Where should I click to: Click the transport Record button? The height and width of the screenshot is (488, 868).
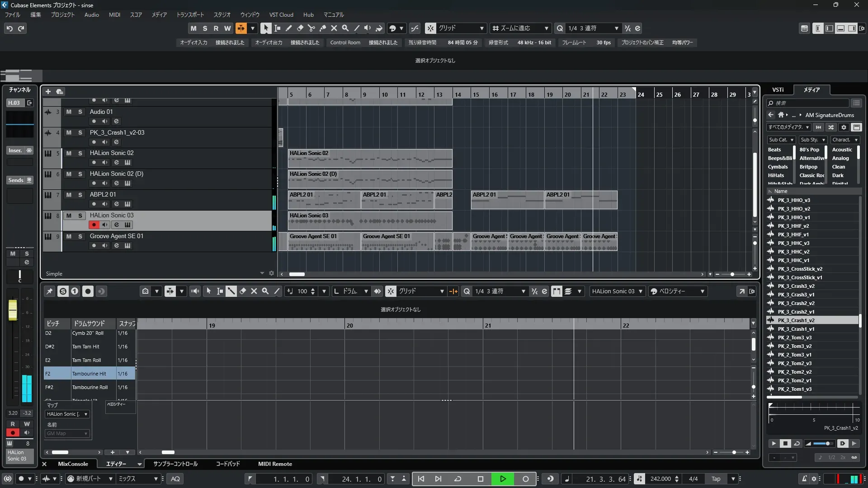525,479
